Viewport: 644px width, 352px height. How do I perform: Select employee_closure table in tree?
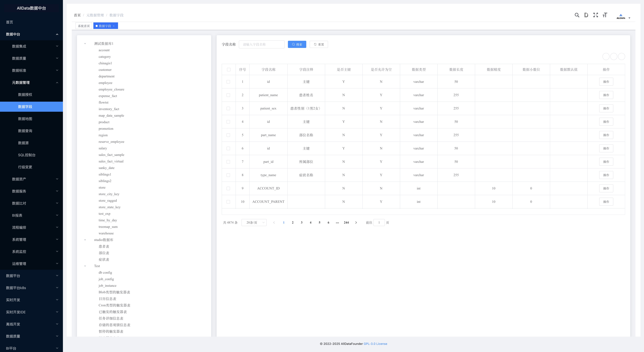pyautogui.click(x=111, y=89)
